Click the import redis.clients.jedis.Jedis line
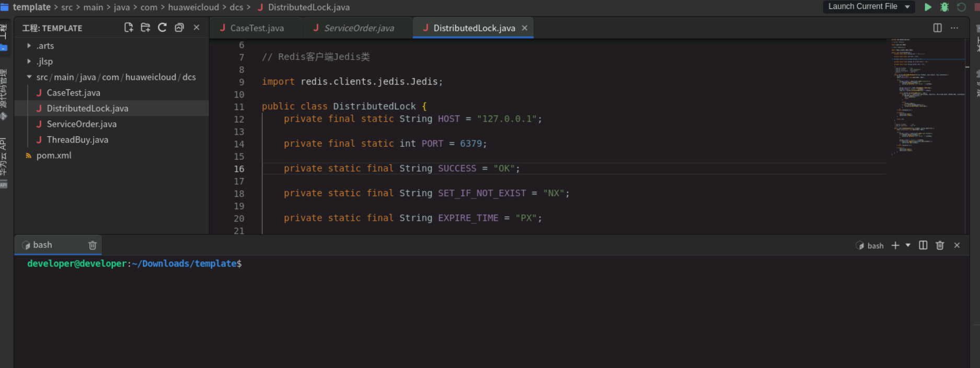This screenshot has width=980, height=368. (x=352, y=81)
